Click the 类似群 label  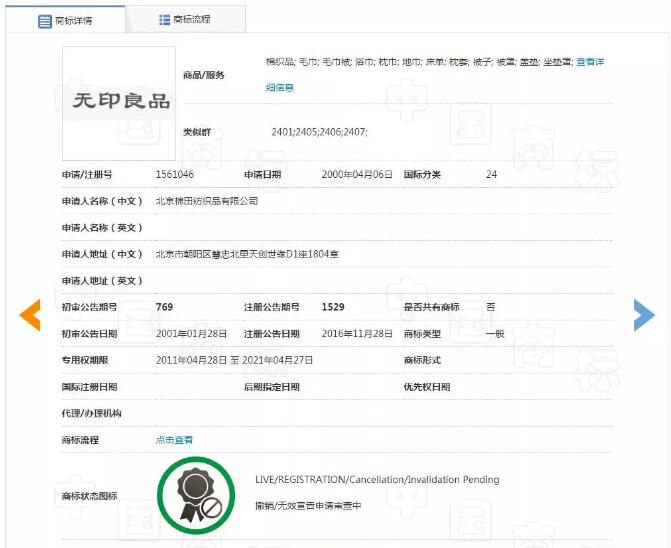click(197, 132)
